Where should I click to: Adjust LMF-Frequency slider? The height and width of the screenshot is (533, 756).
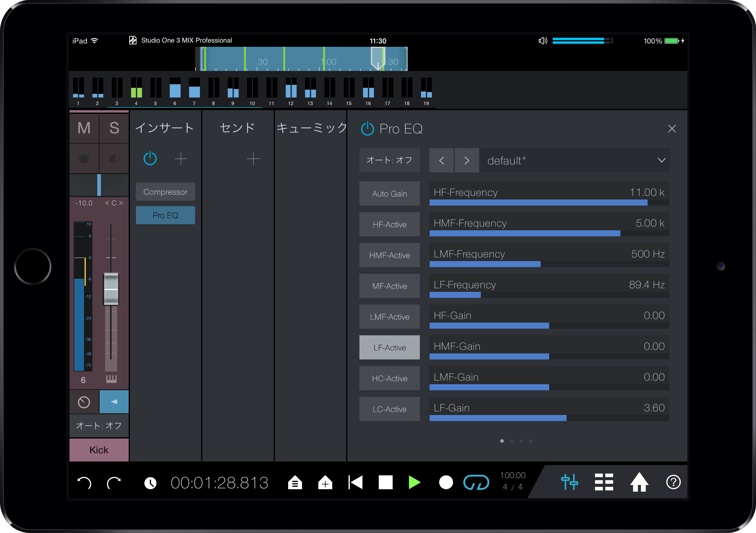tap(549, 255)
